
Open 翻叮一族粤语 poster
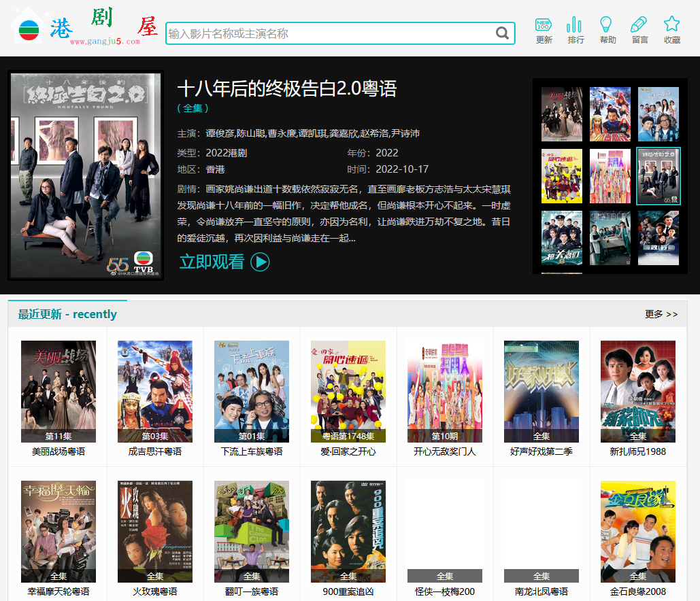coord(252,532)
